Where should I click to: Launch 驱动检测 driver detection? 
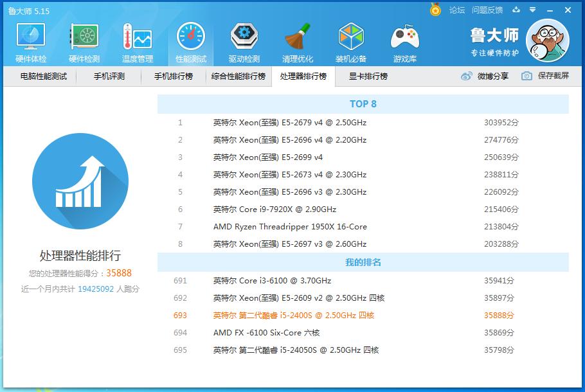click(x=243, y=40)
